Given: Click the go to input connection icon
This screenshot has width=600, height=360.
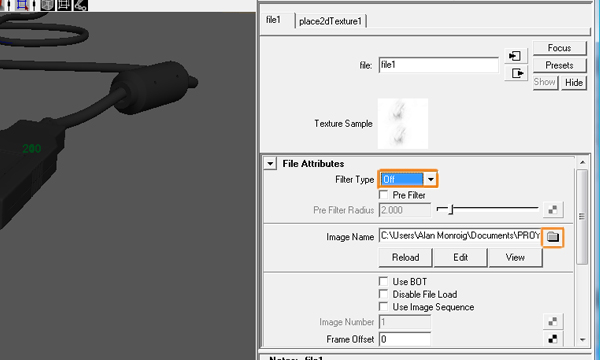Looking at the screenshot, I should 515,56.
